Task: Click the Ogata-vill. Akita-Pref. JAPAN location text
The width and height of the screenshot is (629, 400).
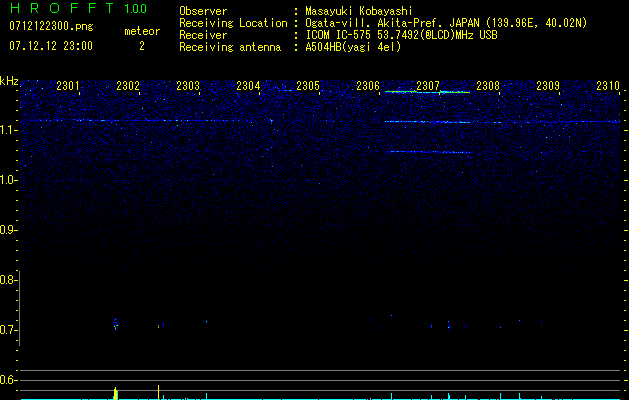Action: (x=446, y=23)
